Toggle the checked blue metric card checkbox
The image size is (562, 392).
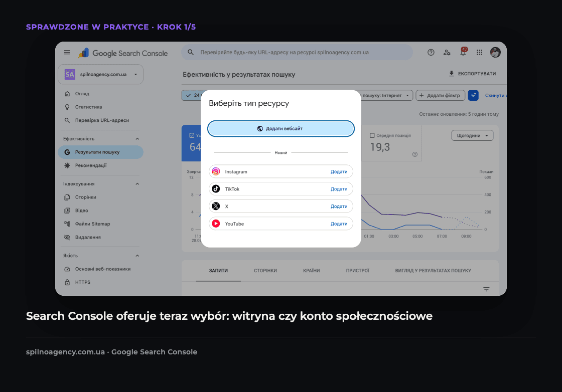(x=192, y=135)
